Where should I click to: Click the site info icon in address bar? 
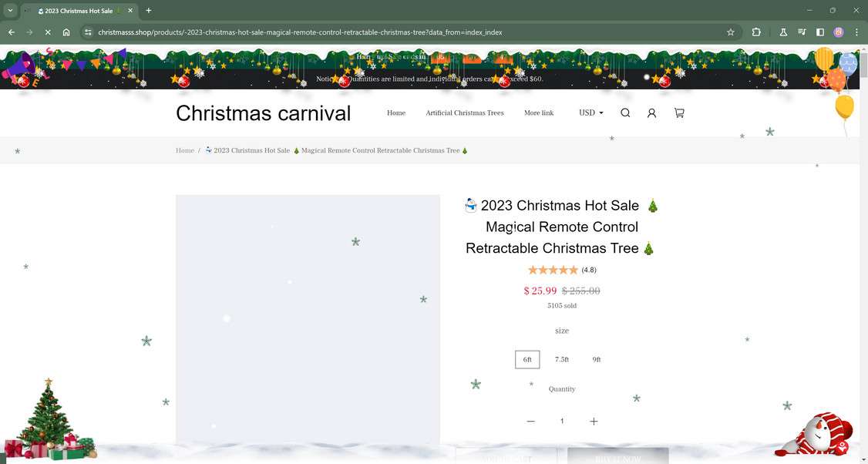[87, 32]
